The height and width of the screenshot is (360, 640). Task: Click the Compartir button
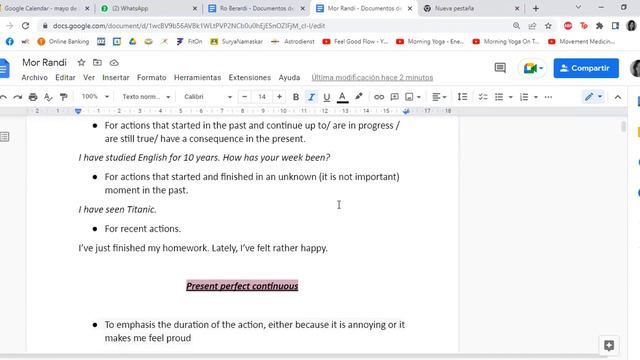click(x=586, y=68)
